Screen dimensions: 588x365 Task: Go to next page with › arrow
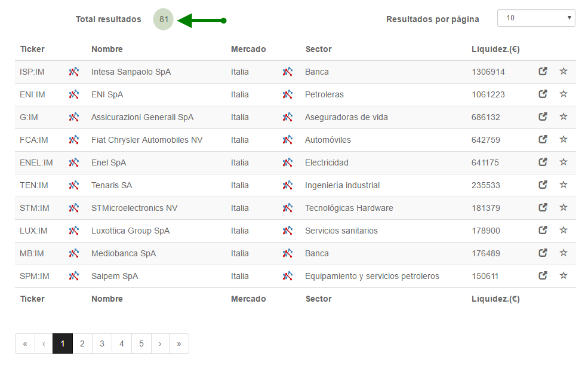[x=160, y=343]
